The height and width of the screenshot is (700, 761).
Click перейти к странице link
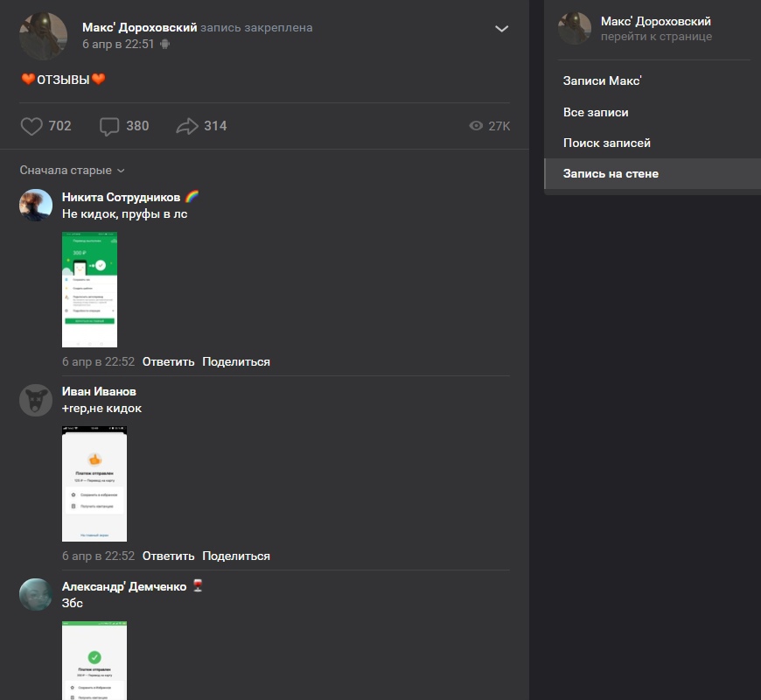(x=656, y=37)
